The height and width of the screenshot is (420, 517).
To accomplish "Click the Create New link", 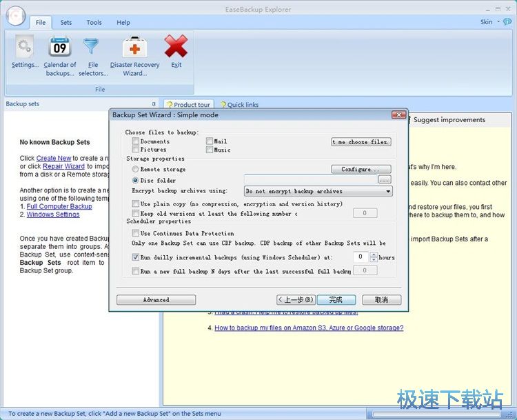I will pos(54,159).
